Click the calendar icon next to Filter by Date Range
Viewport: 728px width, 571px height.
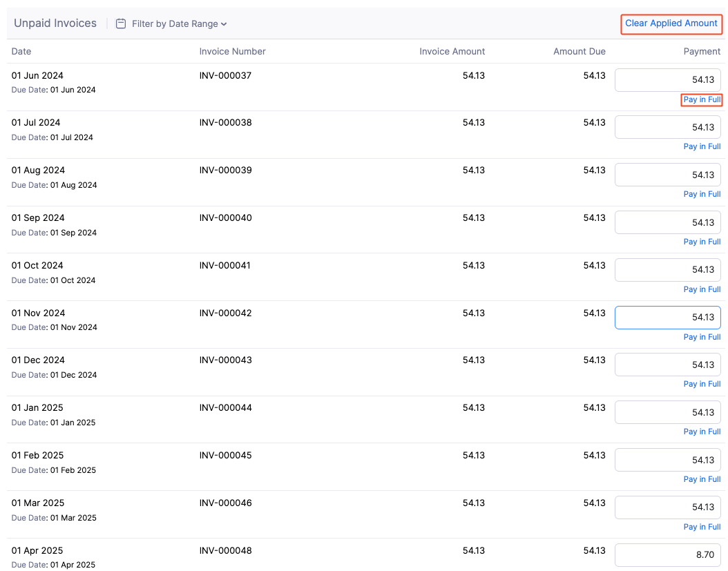pyautogui.click(x=120, y=23)
